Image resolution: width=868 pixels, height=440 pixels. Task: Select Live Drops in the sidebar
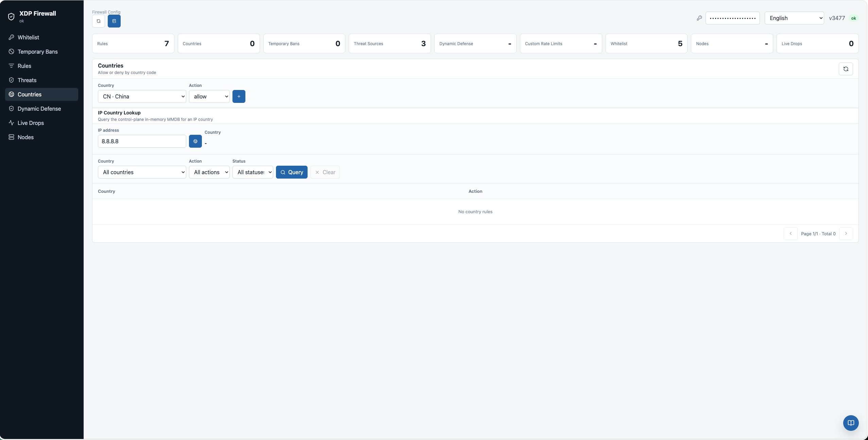tap(41, 123)
